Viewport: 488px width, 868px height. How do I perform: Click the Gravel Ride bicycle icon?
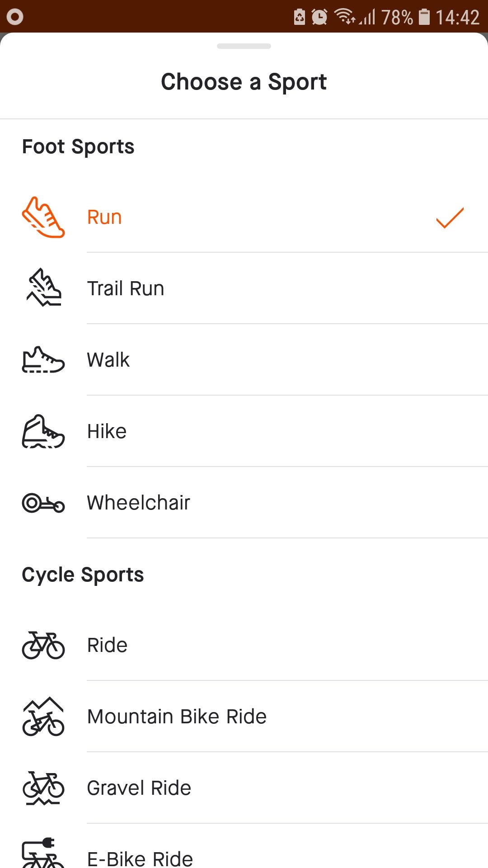click(43, 788)
